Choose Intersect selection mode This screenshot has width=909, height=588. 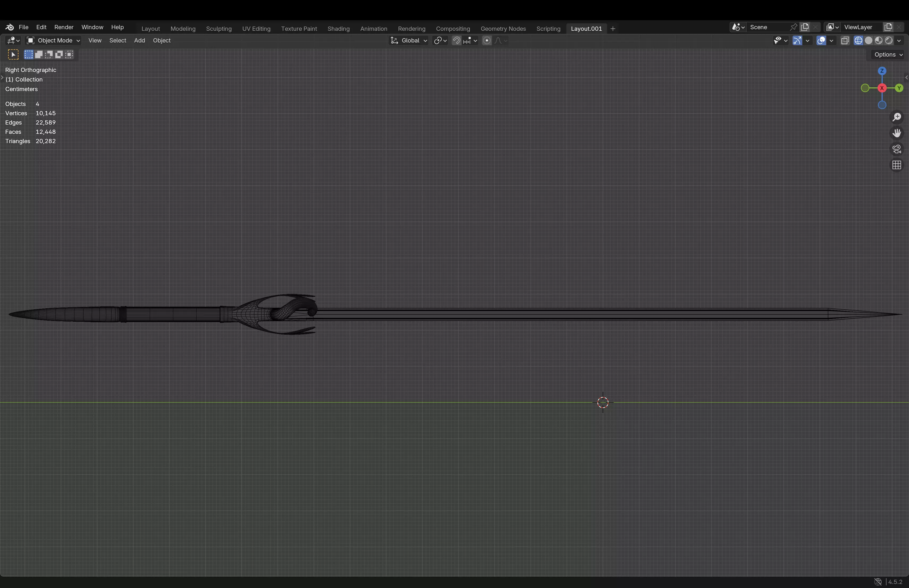point(69,54)
